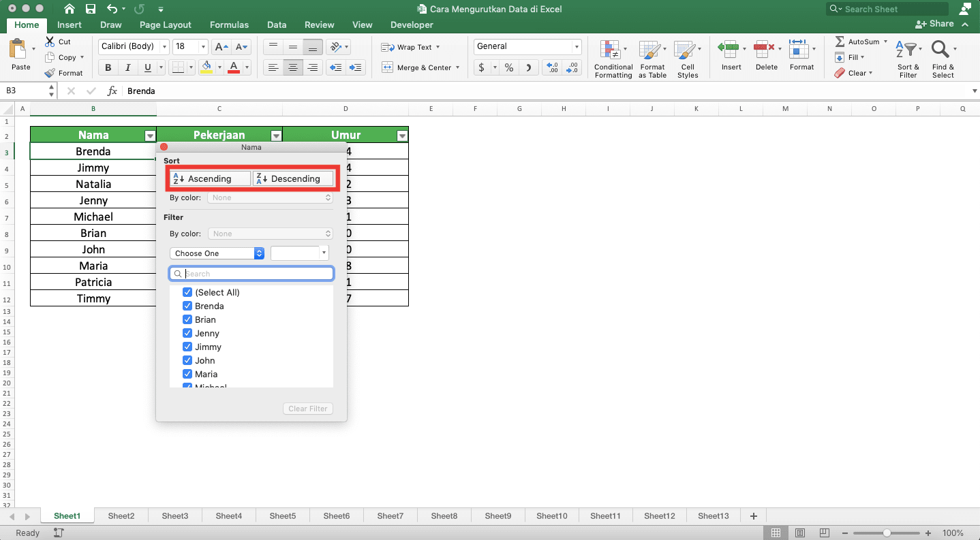Open the font size 18 dropdown
This screenshot has width=980, height=540.
tap(203, 47)
